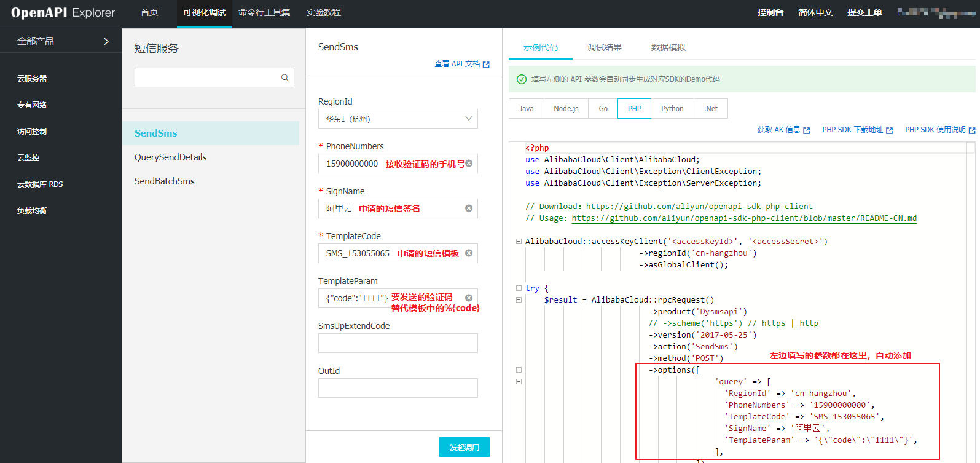980x463 pixels.
Task: Open 云数据库 RDS in the product sidebar
Action: tap(40, 184)
